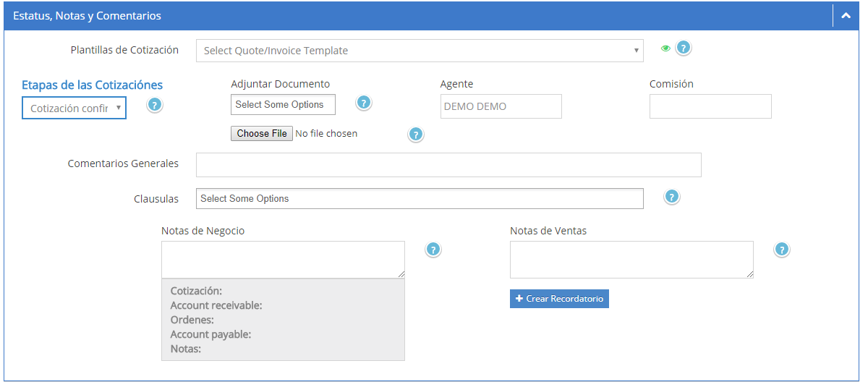This screenshot has width=868, height=387.
Task: Open help icon beside Plantillas de Cotización
Action: 684,48
